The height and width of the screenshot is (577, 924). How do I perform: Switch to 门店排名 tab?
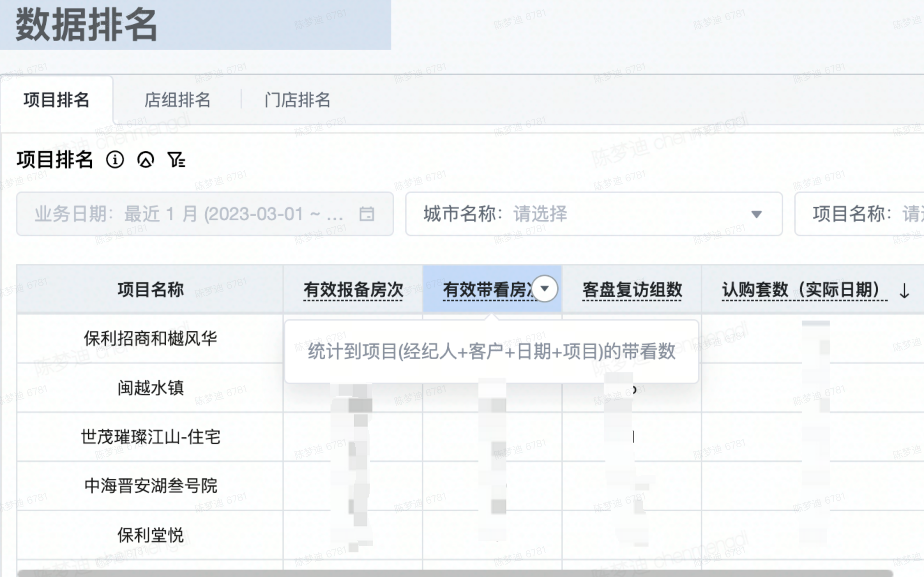[297, 100]
